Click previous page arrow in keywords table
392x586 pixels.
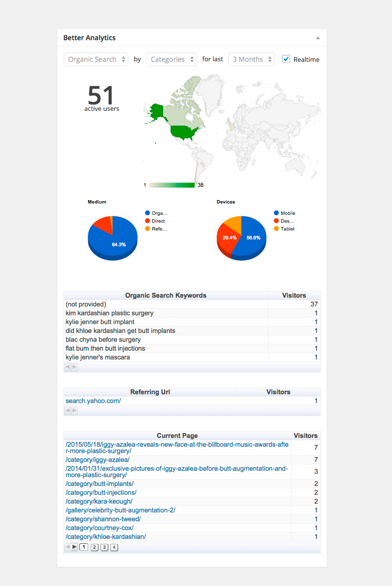tap(68, 367)
